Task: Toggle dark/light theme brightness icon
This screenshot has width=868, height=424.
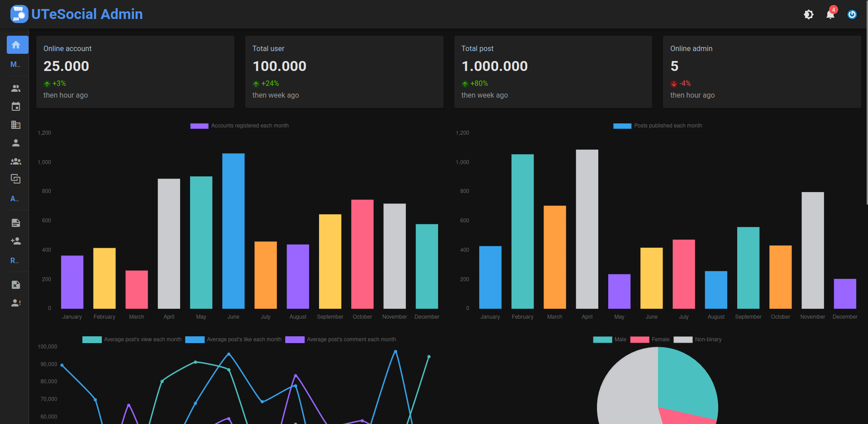Action: [808, 14]
